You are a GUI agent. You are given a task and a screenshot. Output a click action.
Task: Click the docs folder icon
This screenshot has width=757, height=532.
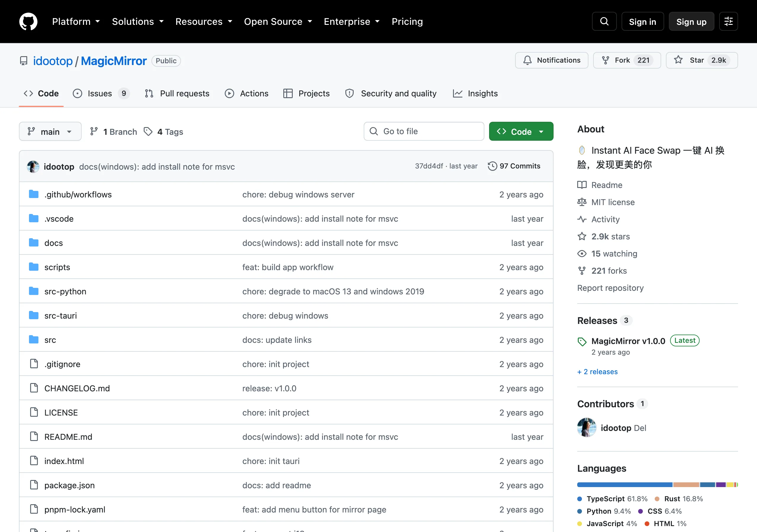pos(34,243)
